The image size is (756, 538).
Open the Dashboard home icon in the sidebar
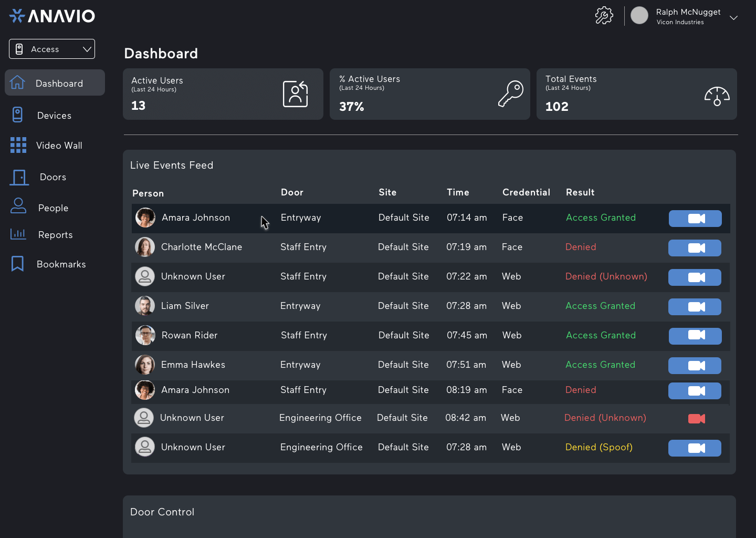click(18, 82)
